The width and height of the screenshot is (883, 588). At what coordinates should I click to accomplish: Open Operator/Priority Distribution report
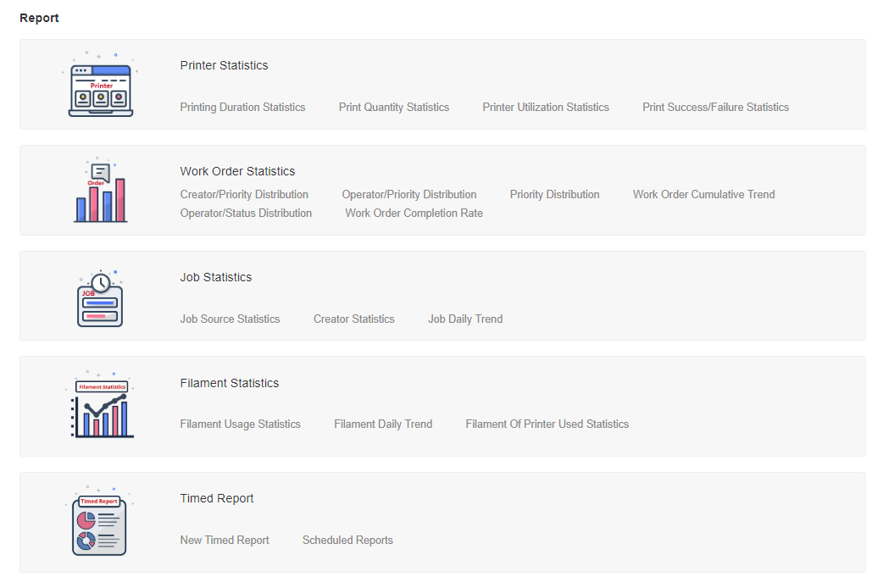409,195
